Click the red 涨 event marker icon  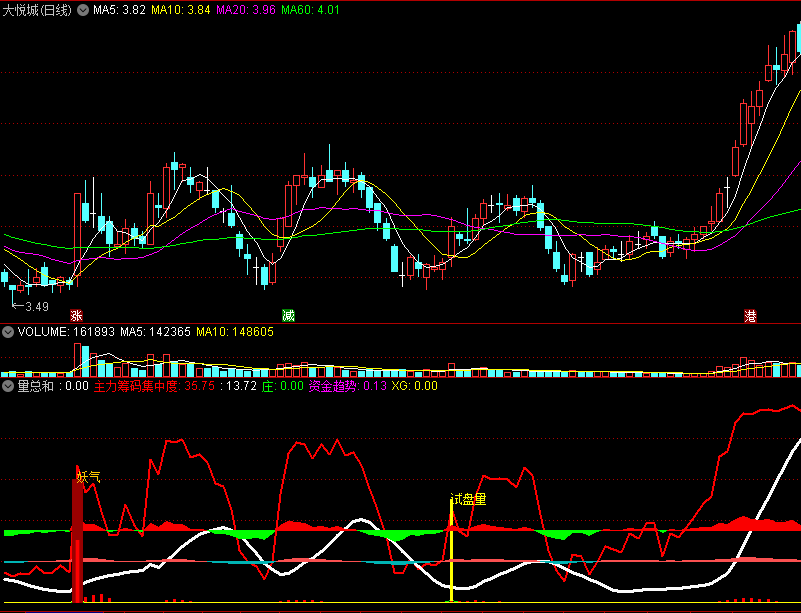click(x=76, y=315)
